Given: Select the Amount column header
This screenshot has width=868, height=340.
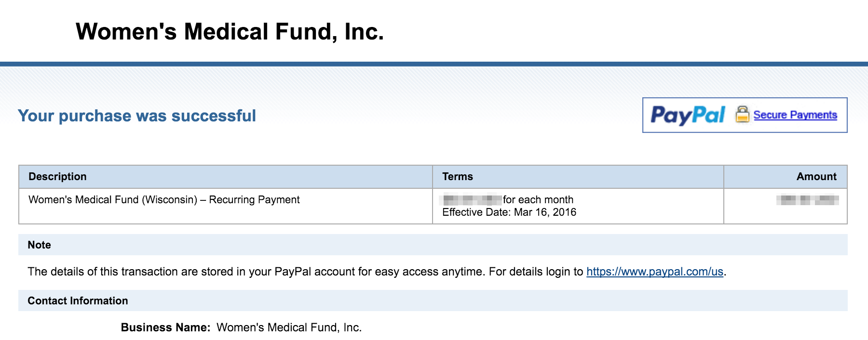Looking at the screenshot, I should tap(816, 177).
